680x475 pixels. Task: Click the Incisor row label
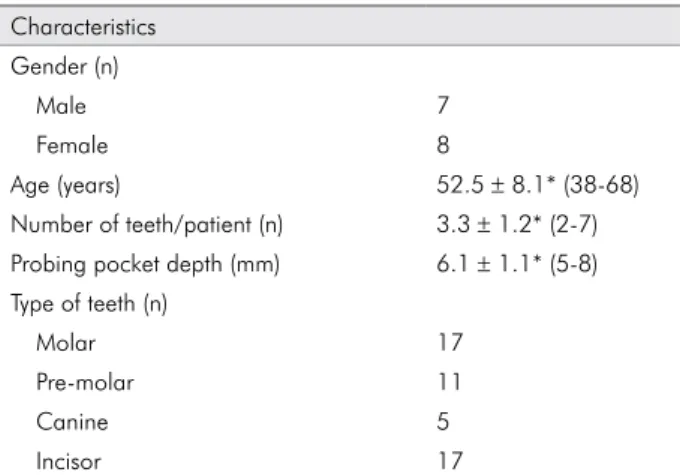point(69,461)
